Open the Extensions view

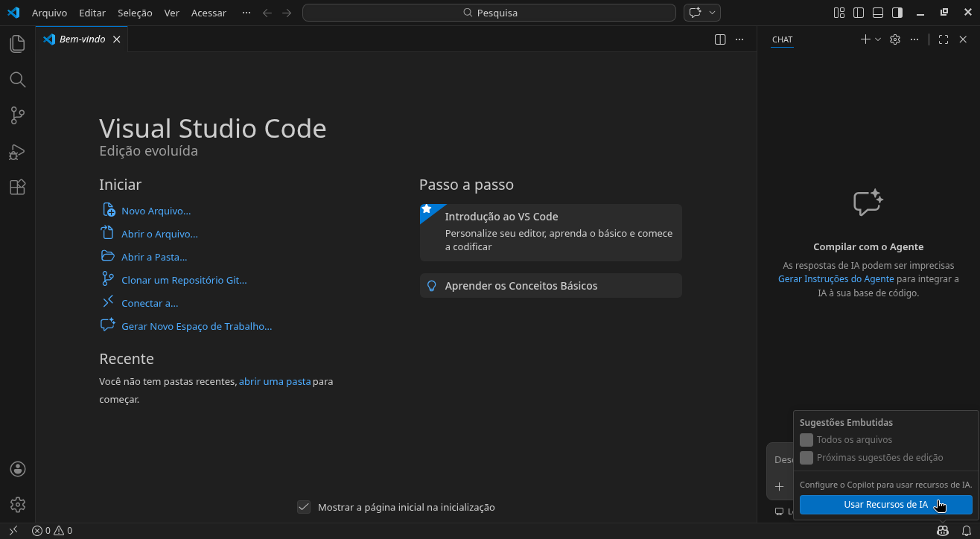17,188
